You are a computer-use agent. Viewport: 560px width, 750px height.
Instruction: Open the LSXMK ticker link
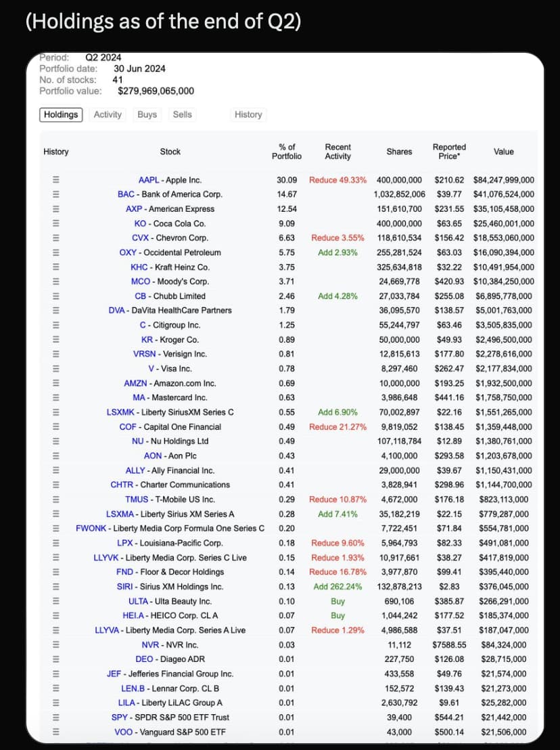120,412
